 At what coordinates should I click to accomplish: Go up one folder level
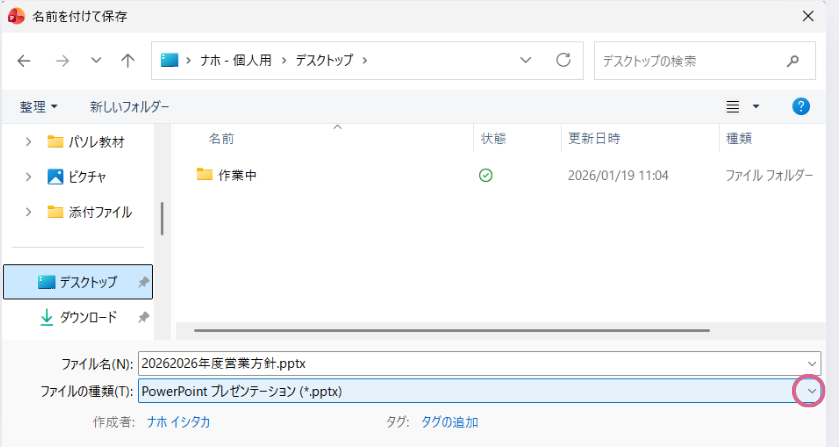tap(128, 61)
